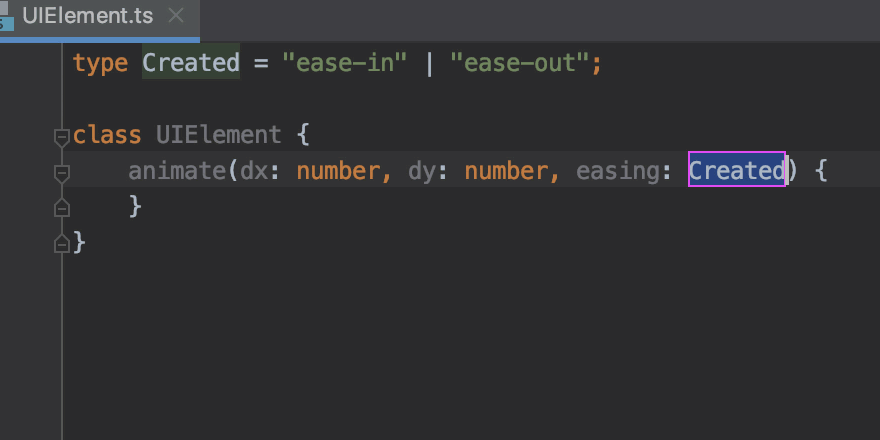Click the opening curly brace after animate signature

(x=820, y=171)
